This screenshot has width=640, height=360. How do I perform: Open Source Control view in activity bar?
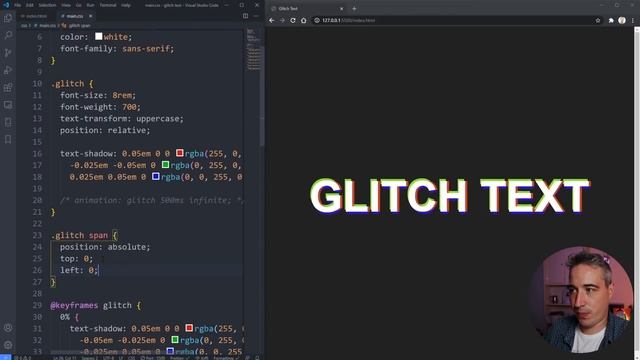(8, 53)
